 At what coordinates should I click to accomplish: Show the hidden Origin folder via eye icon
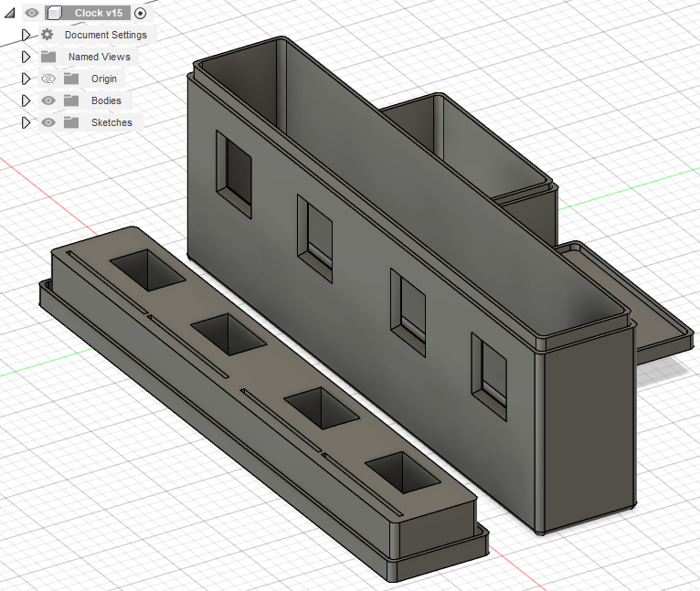click(x=48, y=79)
